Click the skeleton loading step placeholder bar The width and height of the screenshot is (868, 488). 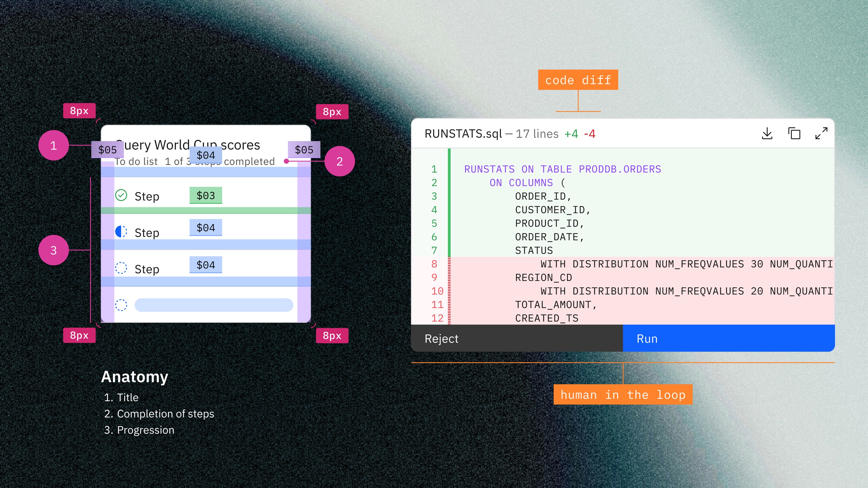pyautogui.click(x=214, y=305)
